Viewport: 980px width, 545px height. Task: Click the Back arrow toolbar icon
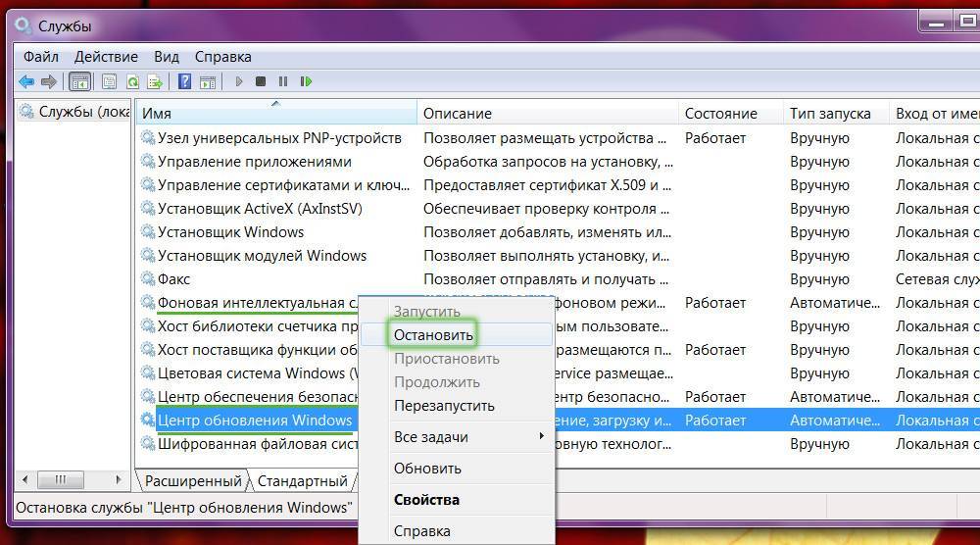pos(26,82)
